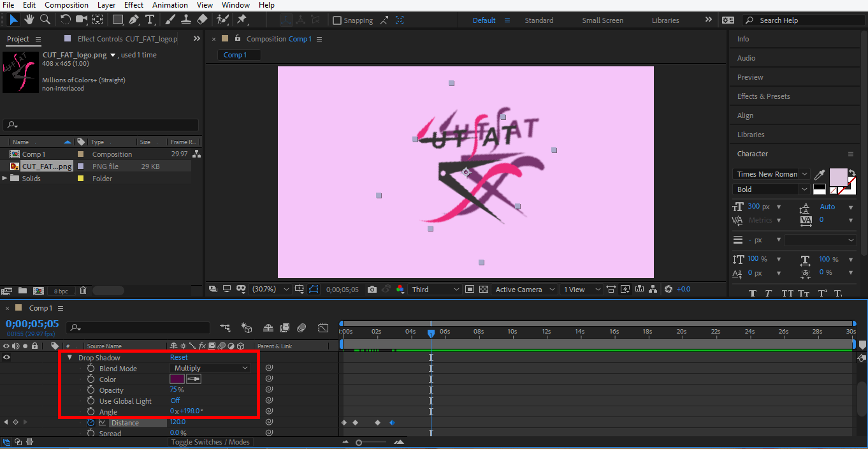Toggle the Angle stopwatch
The image size is (868, 449).
tap(90, 412)
